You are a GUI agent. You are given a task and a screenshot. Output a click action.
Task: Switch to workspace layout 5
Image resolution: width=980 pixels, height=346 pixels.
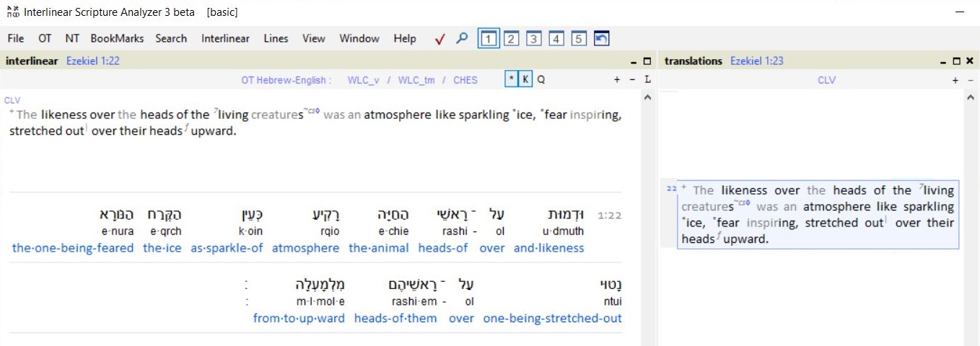579,39
